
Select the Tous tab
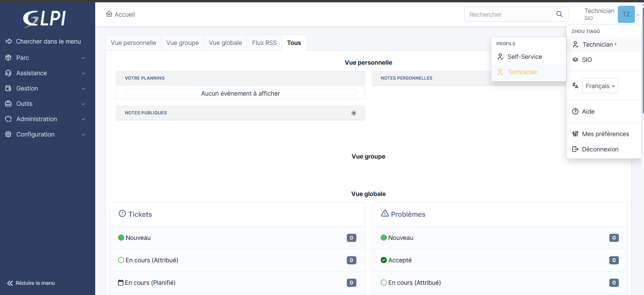[x=294, y=43]
